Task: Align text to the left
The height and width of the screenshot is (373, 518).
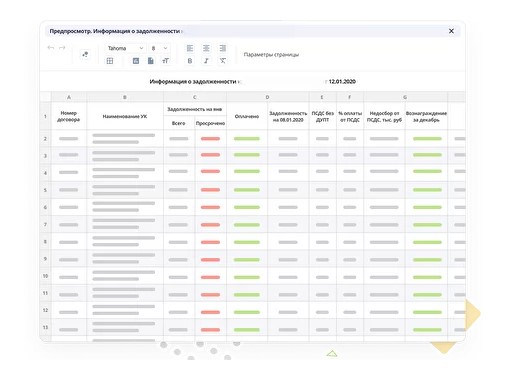Action: click(x=190, y=48)
